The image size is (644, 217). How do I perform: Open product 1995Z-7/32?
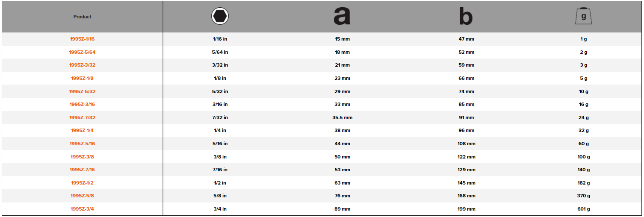click(82, 117)
